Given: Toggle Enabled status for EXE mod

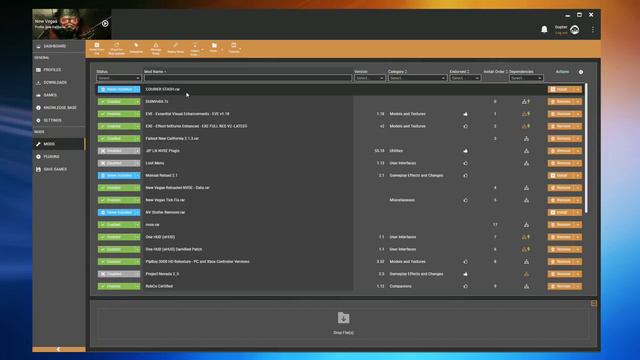Looking at the screenshot, I should (x=116, y=126).
